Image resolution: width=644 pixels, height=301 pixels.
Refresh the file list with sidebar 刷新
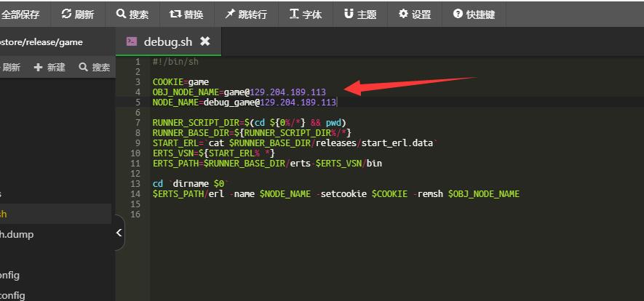(x=10, y=68)
